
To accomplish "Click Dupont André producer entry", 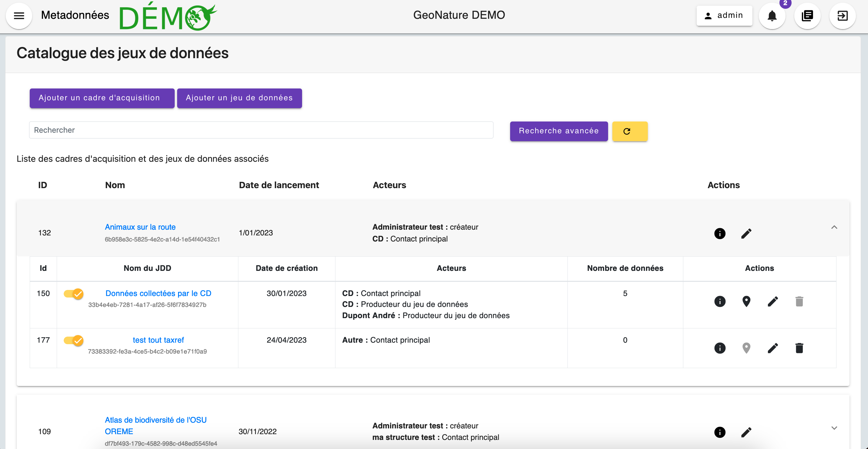I will (x=426, y=315).
